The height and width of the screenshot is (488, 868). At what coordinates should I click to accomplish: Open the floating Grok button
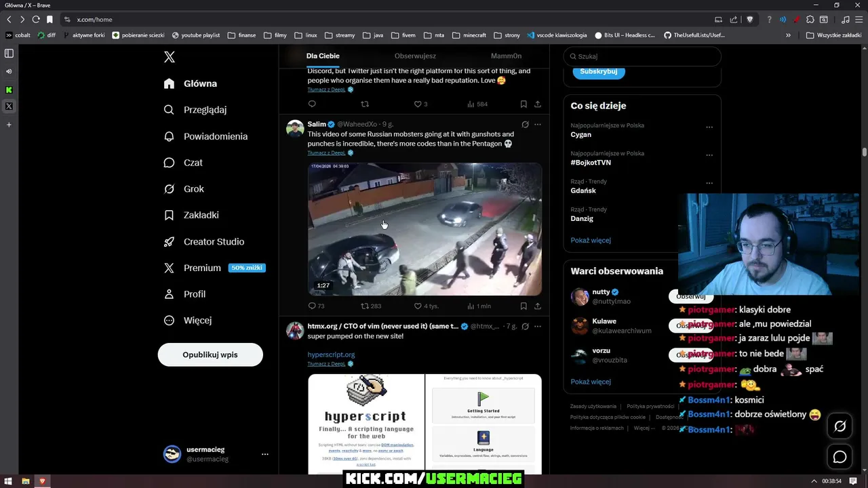pos(840,426)
